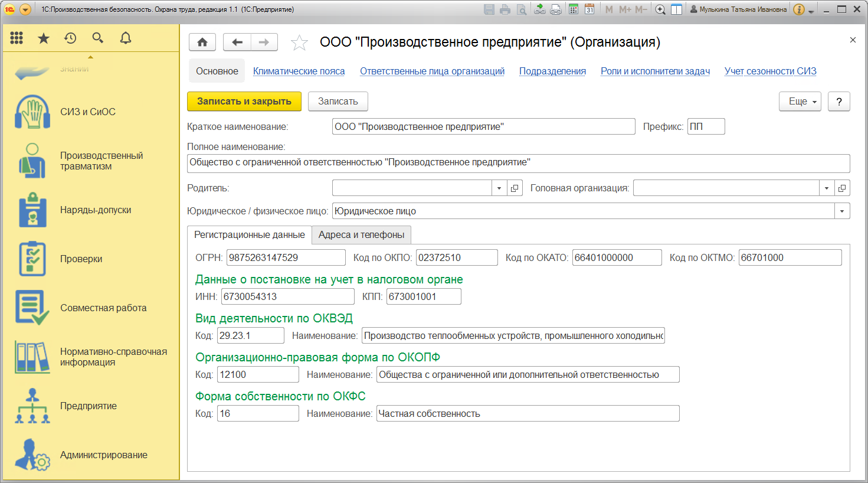
Task: Open the calendar icon in title bar
Action: tap(589, 9)
